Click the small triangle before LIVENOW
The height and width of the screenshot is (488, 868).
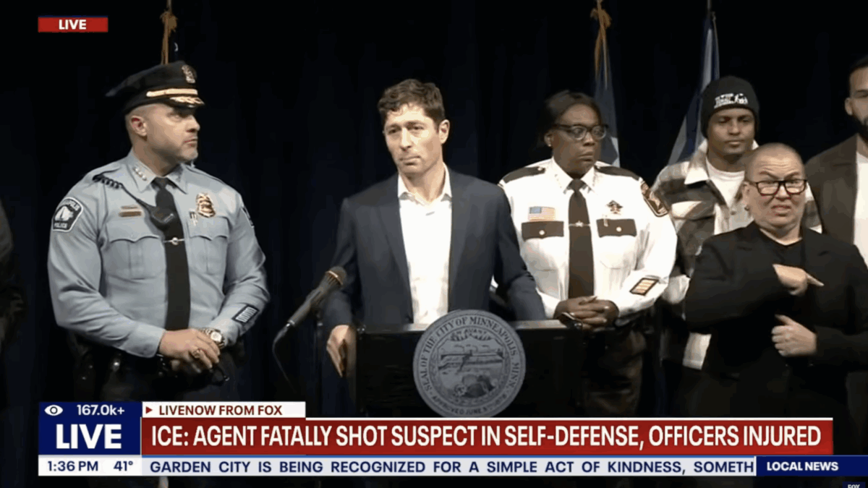150,410
